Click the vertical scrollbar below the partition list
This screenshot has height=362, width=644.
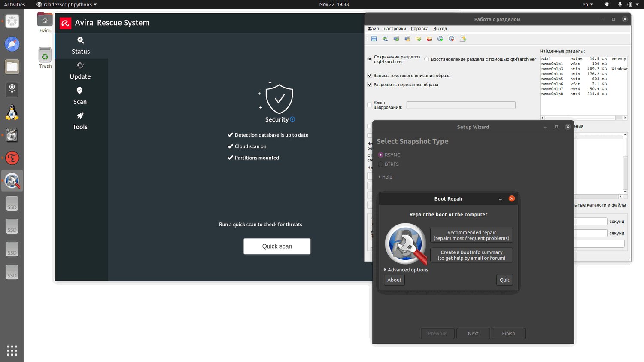(x=625, y=163)
